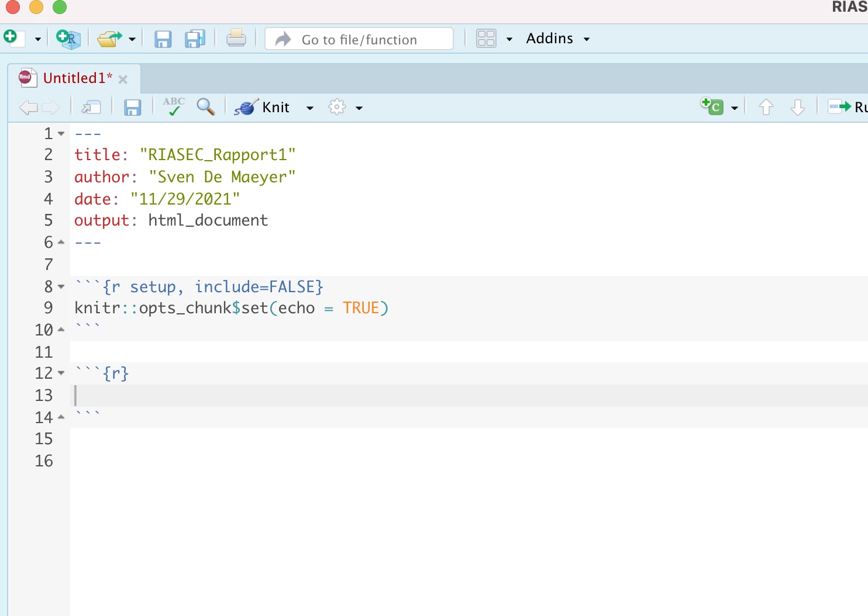Show document in new window
868x616 pixels.
[91, 108]
